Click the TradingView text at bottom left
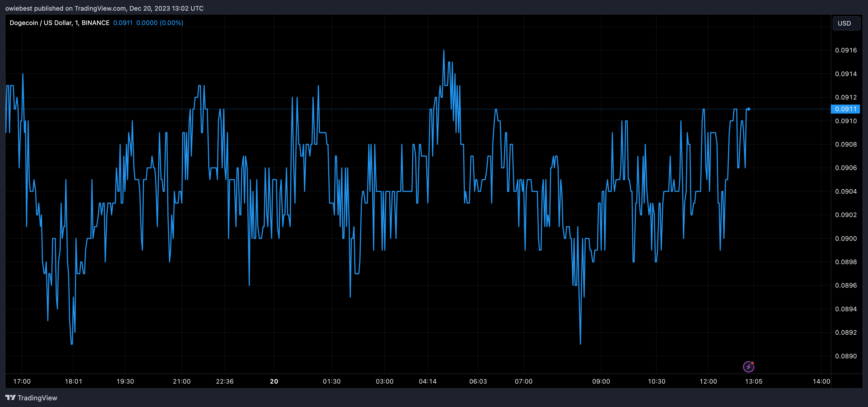Screen dimensions: 868x407 37,398
